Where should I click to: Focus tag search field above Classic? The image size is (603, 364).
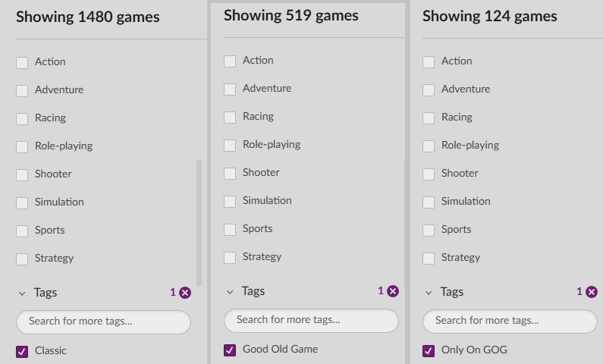[x=103, y=322]
